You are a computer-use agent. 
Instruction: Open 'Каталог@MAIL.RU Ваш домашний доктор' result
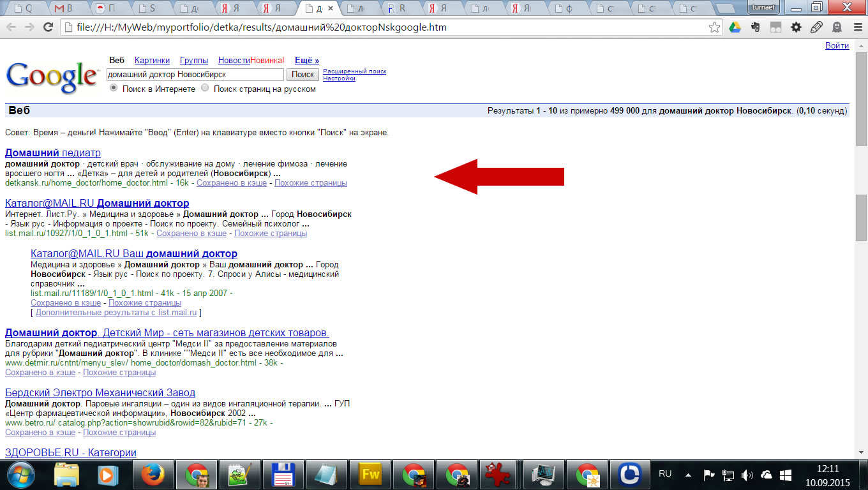134,254
